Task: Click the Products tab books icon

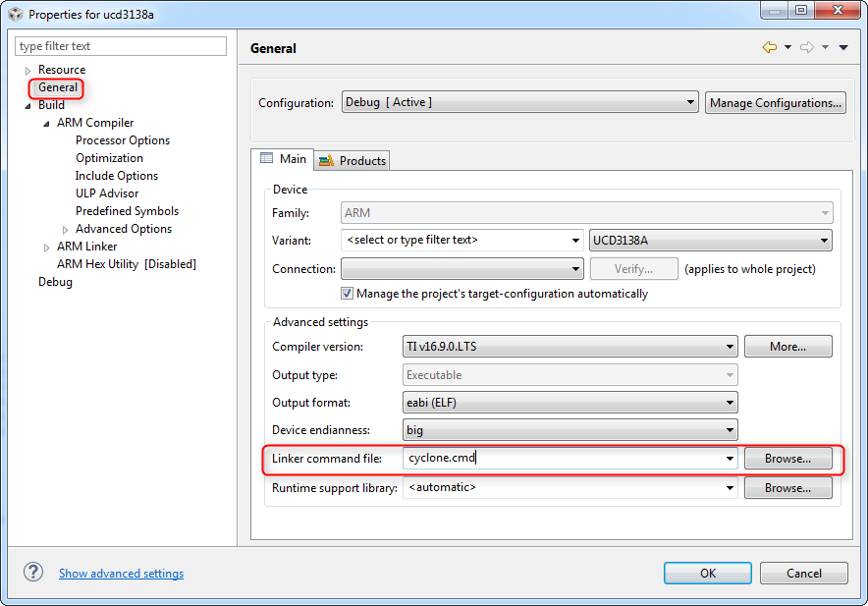Action: (326, 161)
